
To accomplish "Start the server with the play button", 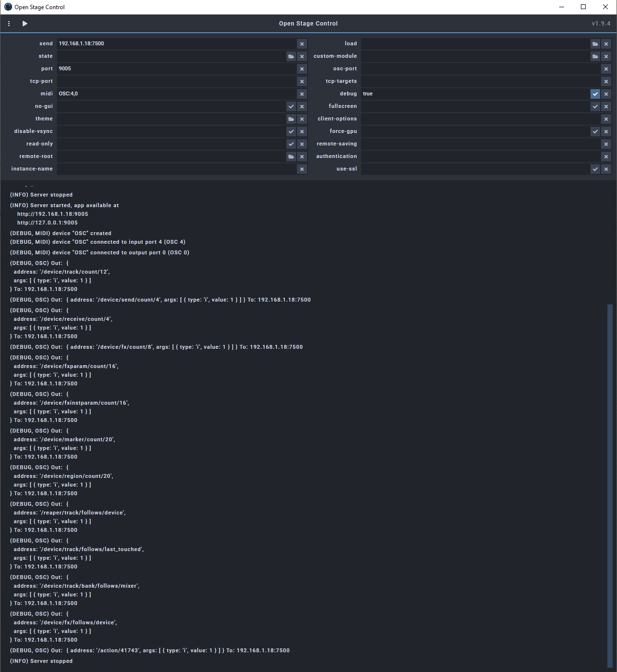I will (25, 24).
